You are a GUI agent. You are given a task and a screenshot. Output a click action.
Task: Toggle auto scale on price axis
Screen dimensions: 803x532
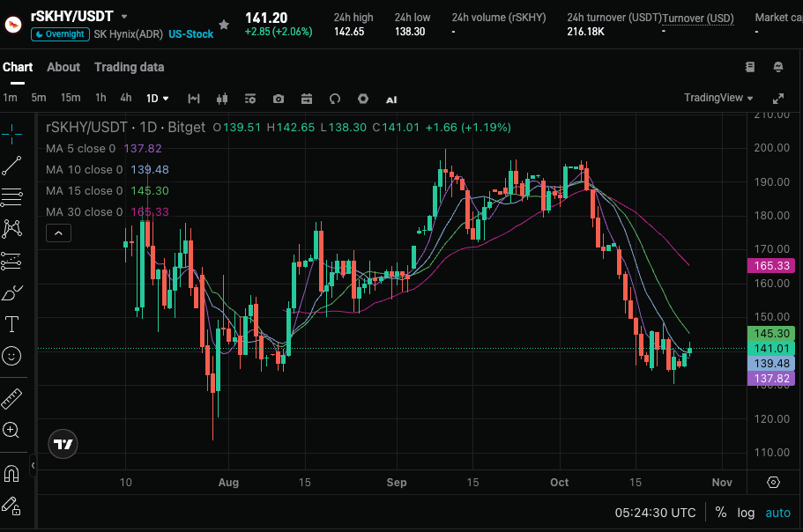tap(778, 513)
